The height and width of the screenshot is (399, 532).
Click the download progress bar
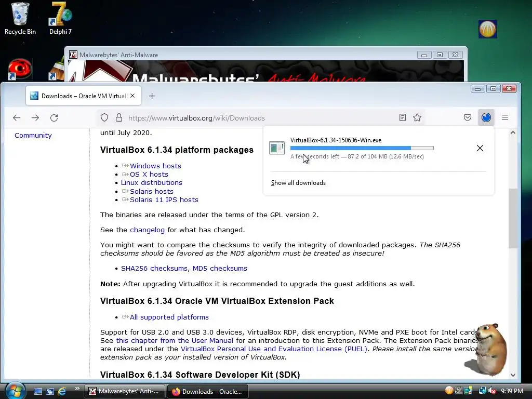(362, 148)
